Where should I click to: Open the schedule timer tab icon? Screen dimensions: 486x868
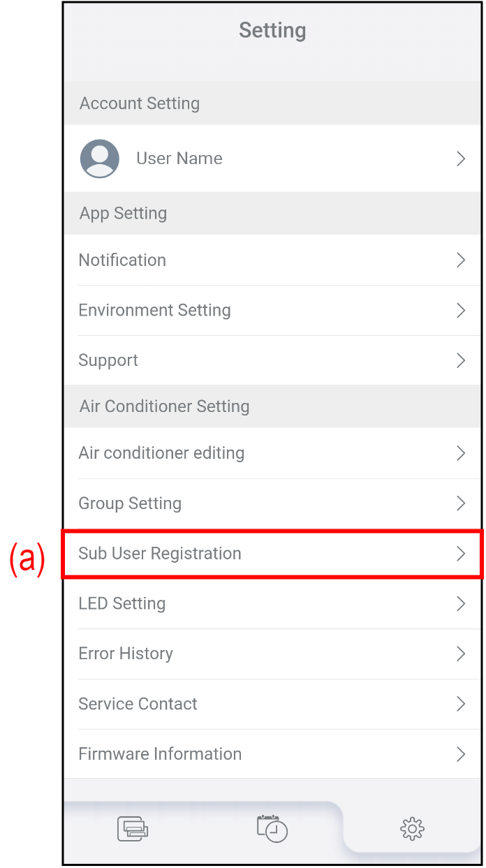click(x=272, y=828)
